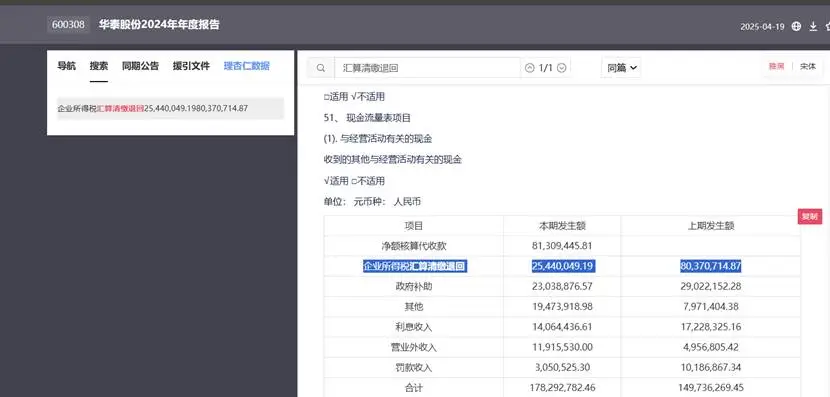Click value 81,309,445.81
Screen dimensions: 830x397
pos(562,246)
